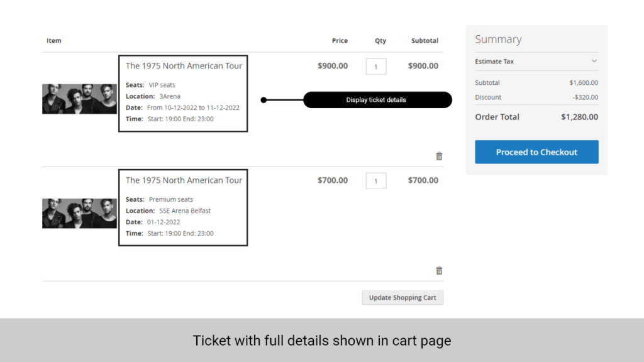Viewport: 644px width, 362px height.
Task: Click the Order Total amount $1,280.00
Action: tap(579, 117)
